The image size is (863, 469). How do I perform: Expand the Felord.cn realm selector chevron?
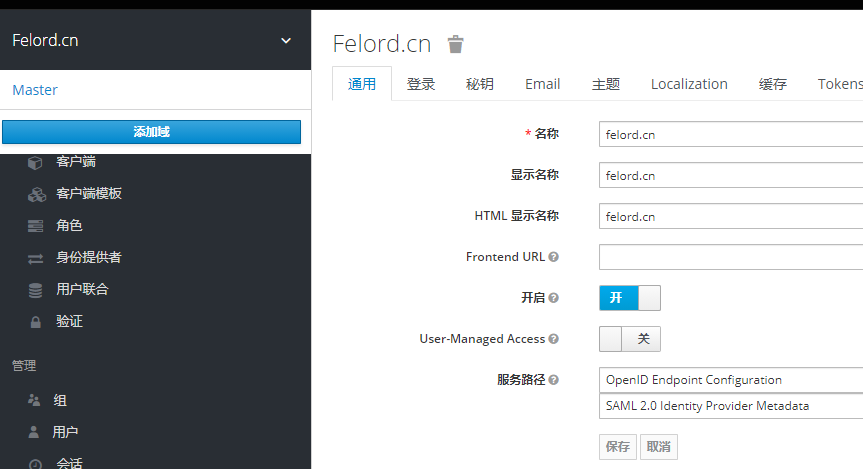point(286,41)
